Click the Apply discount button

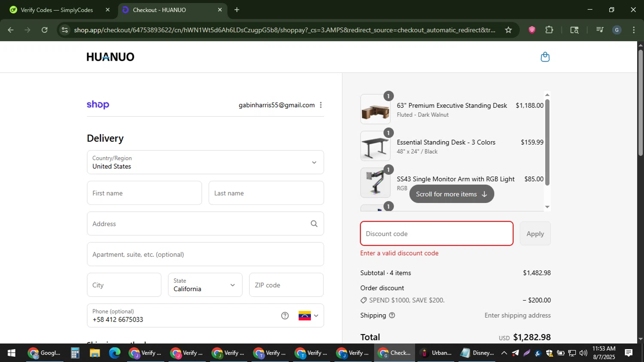535,234
